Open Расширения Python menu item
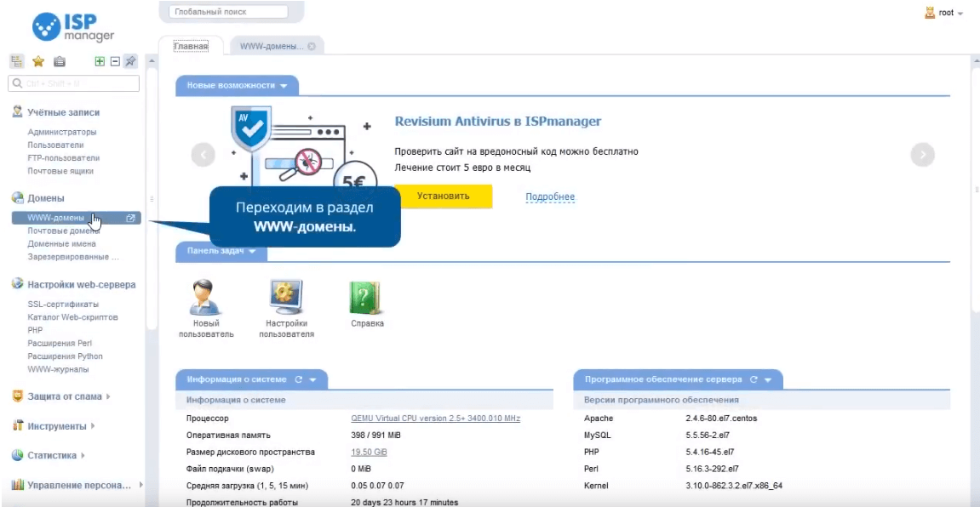 coord(65,356)
